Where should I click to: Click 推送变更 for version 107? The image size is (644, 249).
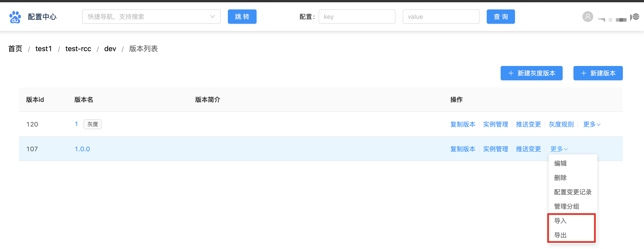click(x=528, y=149)
